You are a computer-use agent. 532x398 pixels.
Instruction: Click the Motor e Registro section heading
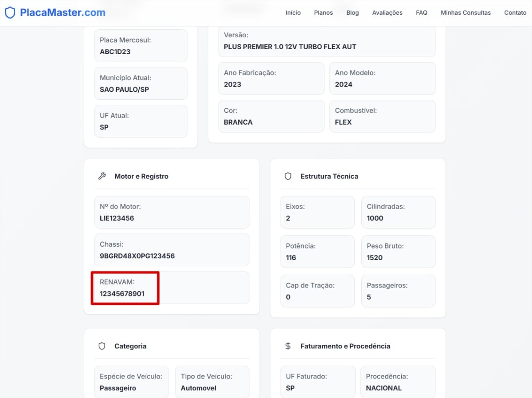click(x=141, y=176)
